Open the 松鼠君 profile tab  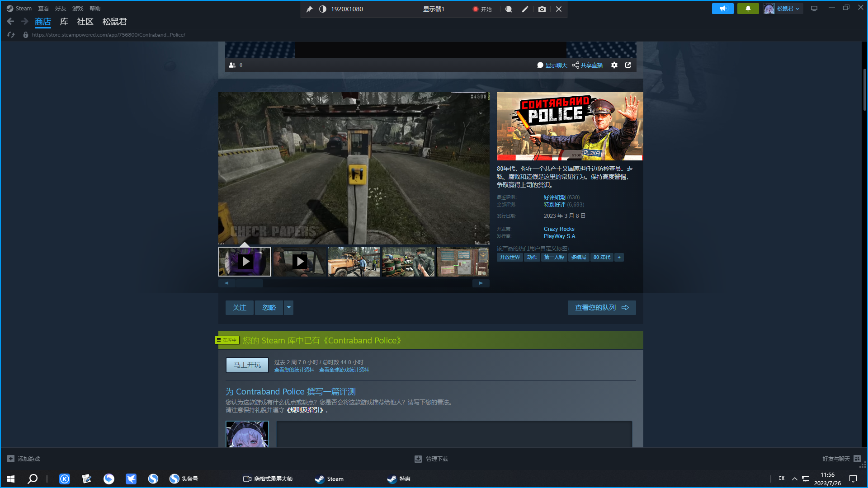pos(115,22)
